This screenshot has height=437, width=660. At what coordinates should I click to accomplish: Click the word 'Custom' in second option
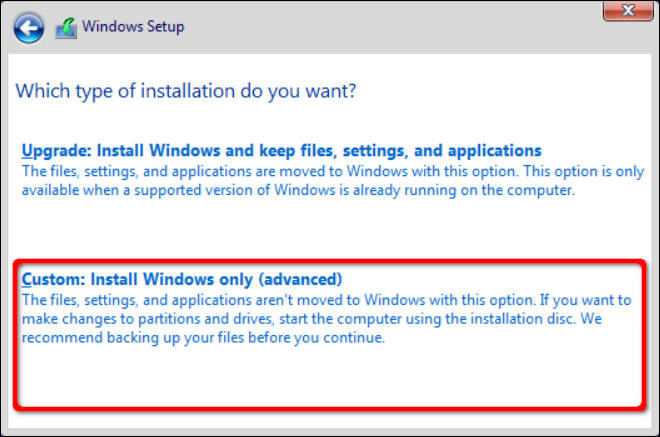[x=49, y=278]
